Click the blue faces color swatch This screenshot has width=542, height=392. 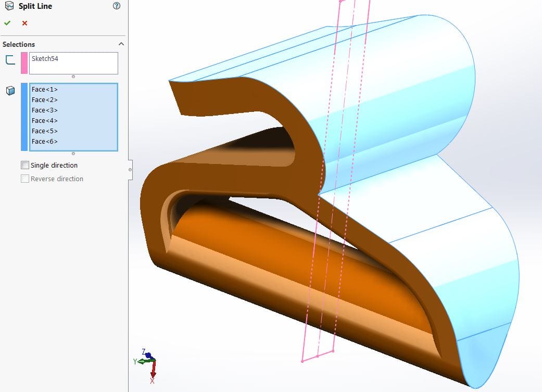click(24, 117)
